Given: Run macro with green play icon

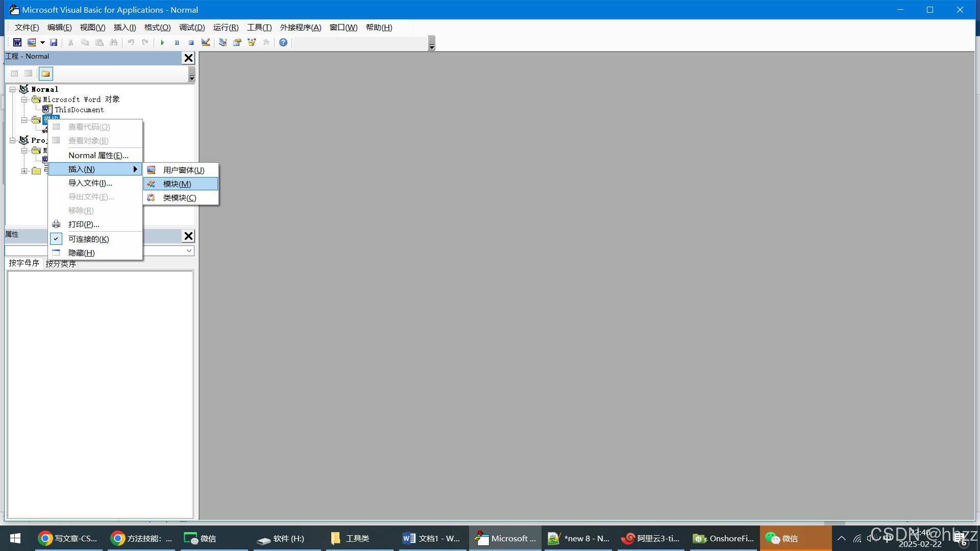Looking at the screenshot, I should click(162, 42).
